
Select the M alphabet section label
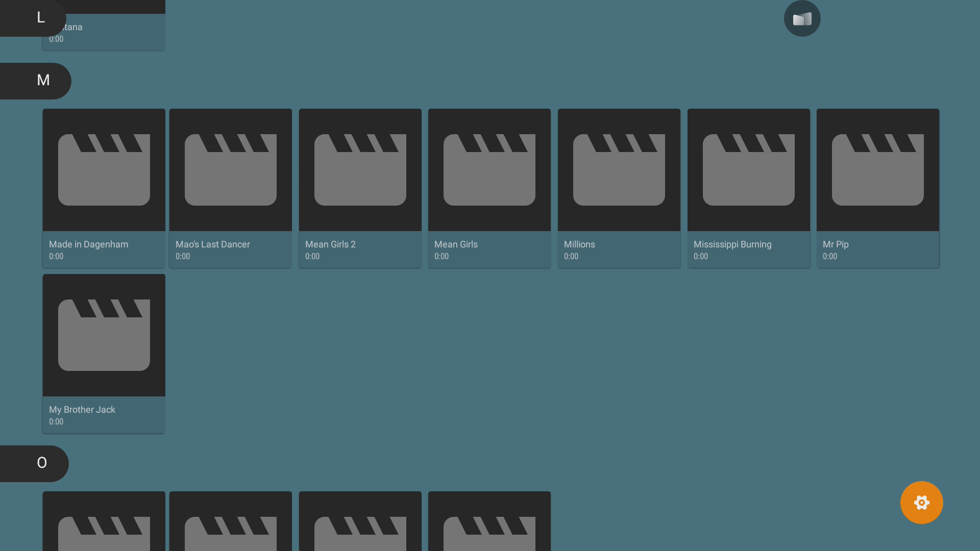[x=43, y=81]
